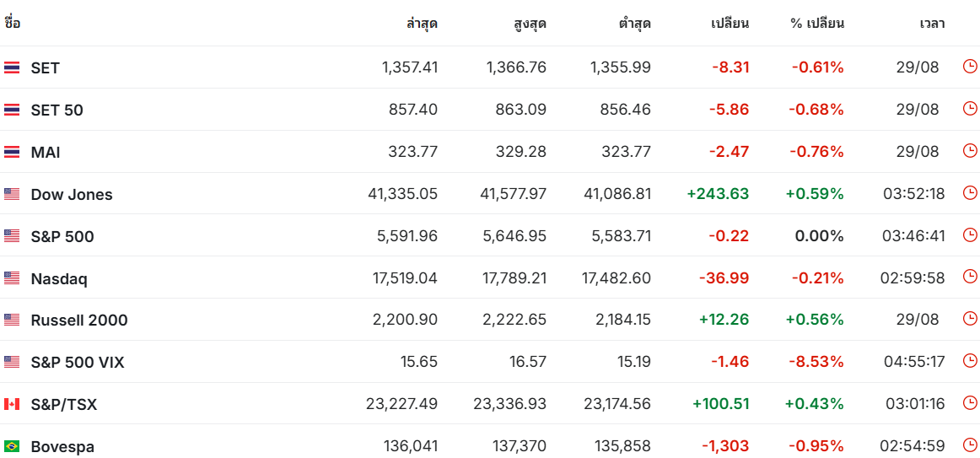This screenshot has width=980, height=458.
Task: Click the clock icon in S&P/TSX row
Action: click(970, 403)
